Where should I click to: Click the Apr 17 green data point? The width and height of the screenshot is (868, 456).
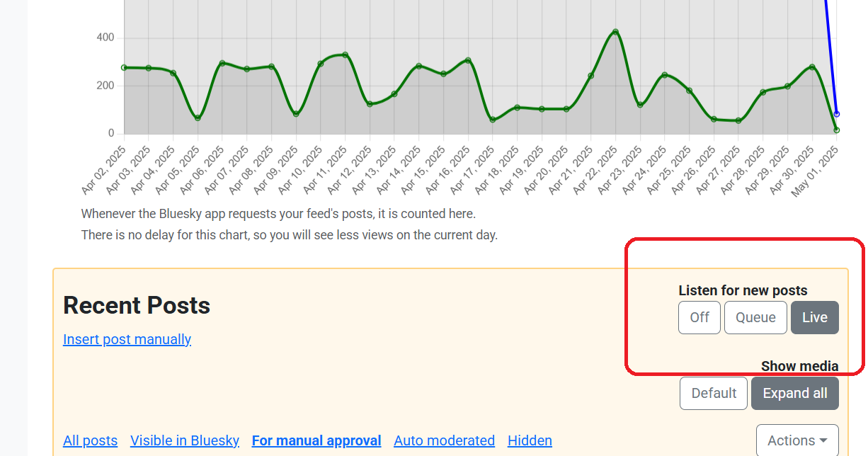pos(492,120)
